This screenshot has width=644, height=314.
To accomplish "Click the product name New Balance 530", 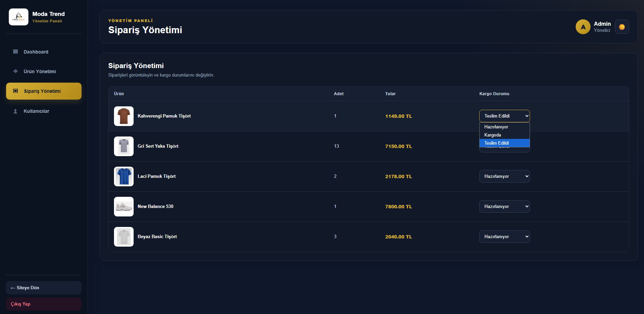I will point(156,206).
